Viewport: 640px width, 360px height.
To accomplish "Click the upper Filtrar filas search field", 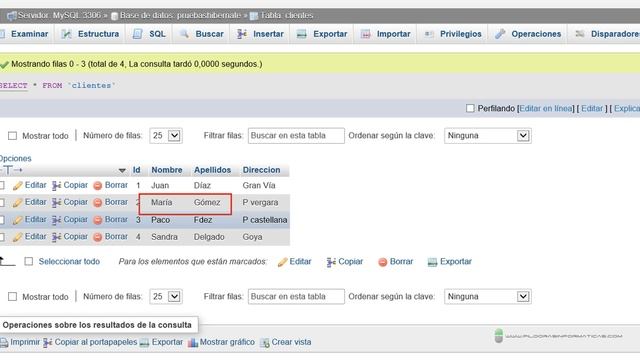I will [x=296, y=136].
